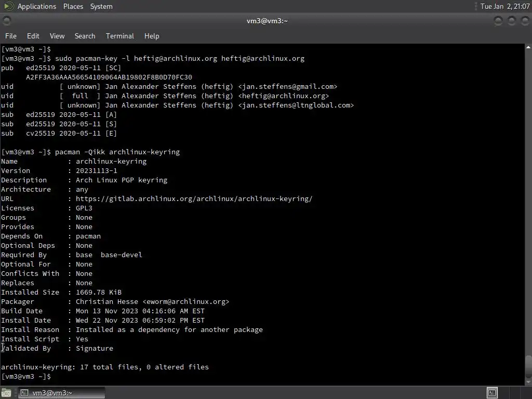Screen dimensions: 532x399
Task: Click base-devel in Required By row
Action: pyautogui.click(x=122, y=255)
